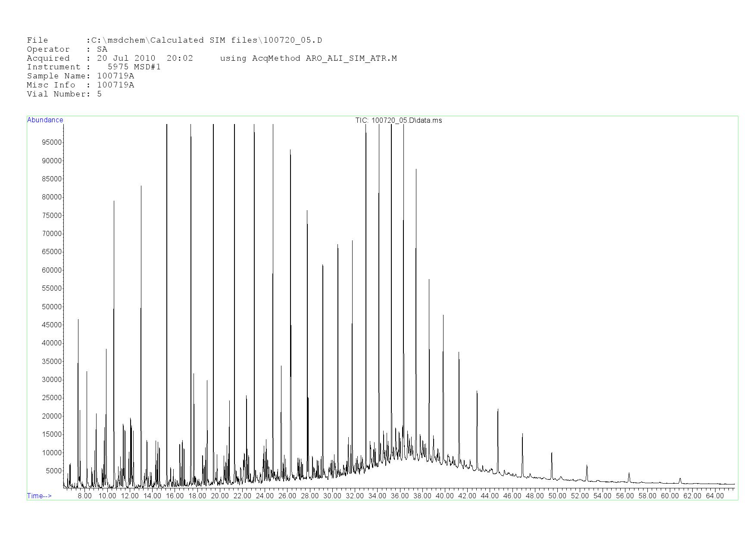Click the TIC: 100720_05.D\data.ms chart title
Screen dimensions: 756x534
tap(398, 121)
